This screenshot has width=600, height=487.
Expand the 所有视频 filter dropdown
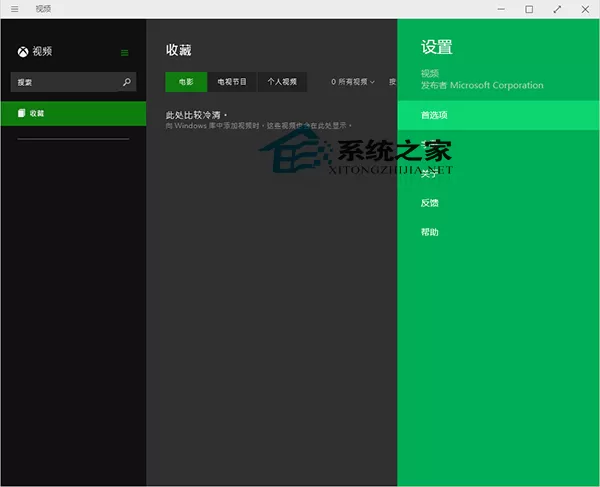click(353, 82)
